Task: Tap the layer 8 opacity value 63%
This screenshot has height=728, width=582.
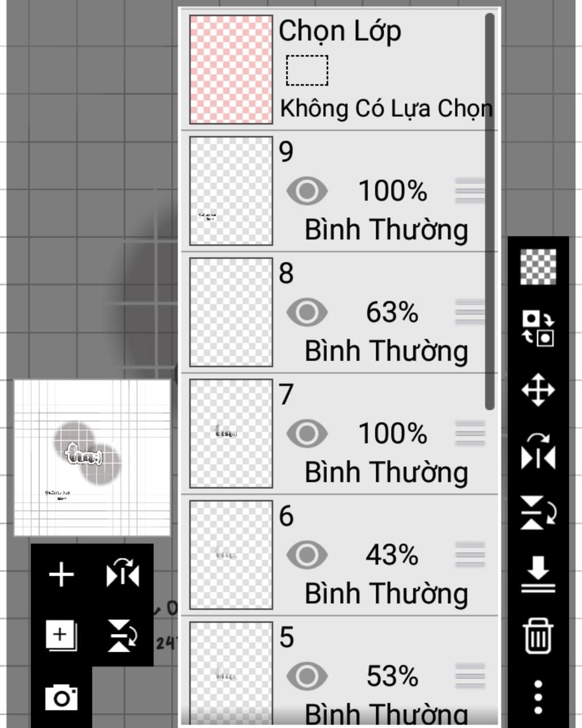Action: 392,312
